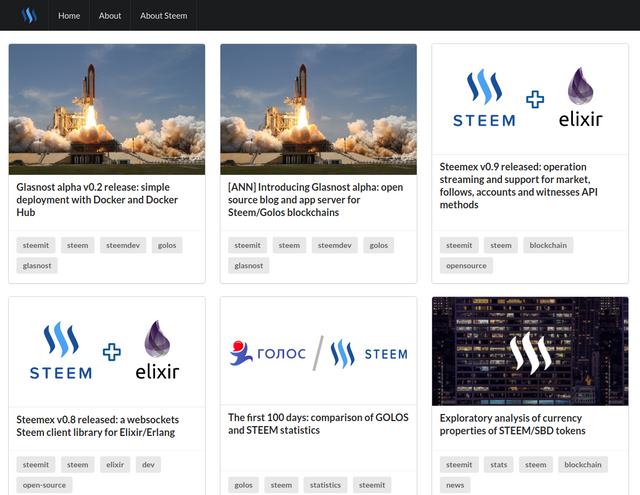Select steem tag on [ANN] Introducing Glasnost card
The width and height of the screenshot is (640, 495).
pos(289,245)
